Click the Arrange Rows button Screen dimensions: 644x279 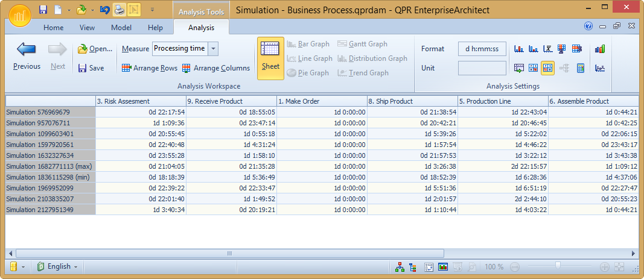[x=150, y=68]
